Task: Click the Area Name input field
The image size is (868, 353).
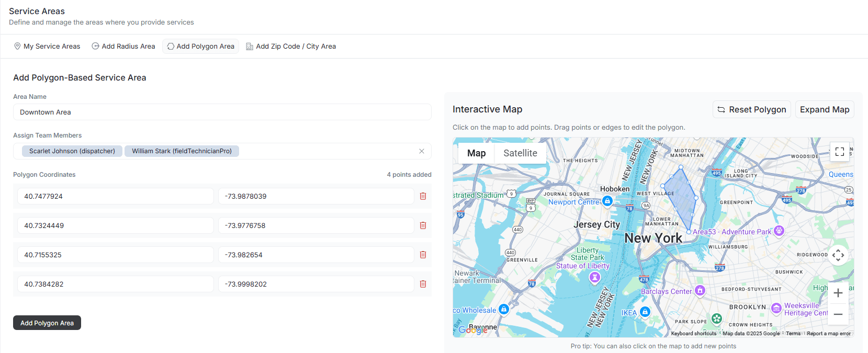Action: [x=222, y=112]
